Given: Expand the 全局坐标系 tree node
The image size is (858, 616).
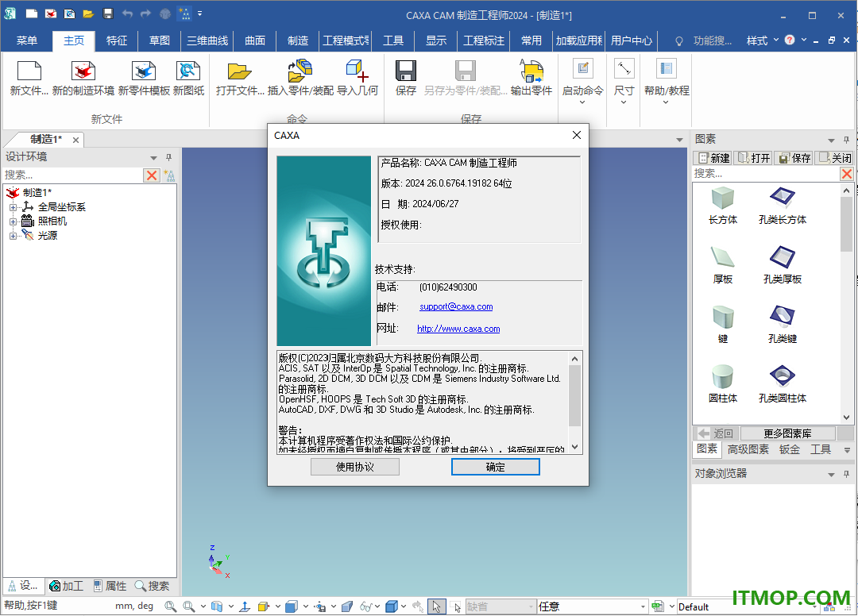Looking at the screenshot, I should [14, 207].
